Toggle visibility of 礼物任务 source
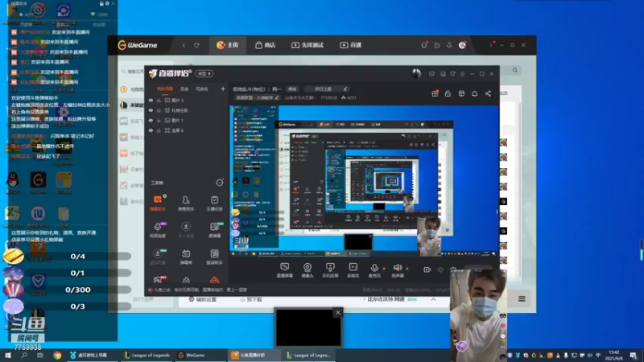The image size is (644, 362). pyautogui.click(x=151, y=110)
